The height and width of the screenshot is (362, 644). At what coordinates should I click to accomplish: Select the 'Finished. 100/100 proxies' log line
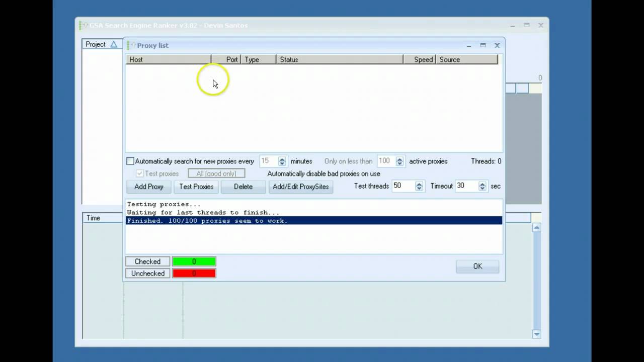(314, 221)
